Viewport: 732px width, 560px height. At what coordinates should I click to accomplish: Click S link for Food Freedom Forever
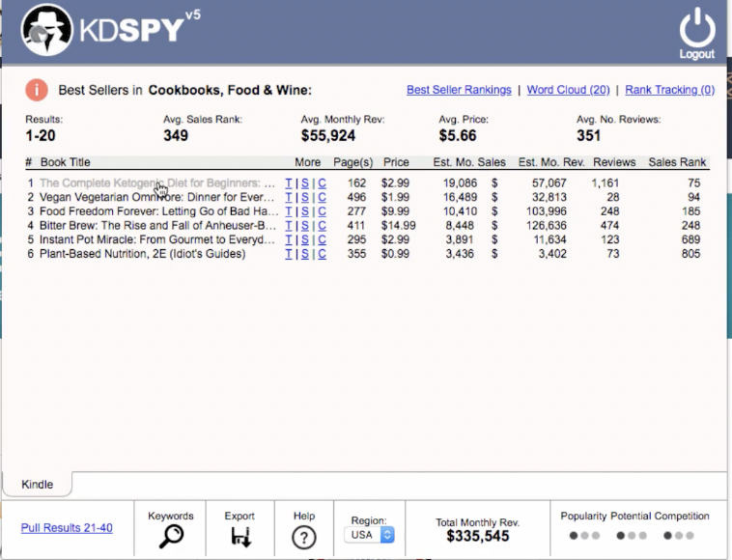(305, 211)
